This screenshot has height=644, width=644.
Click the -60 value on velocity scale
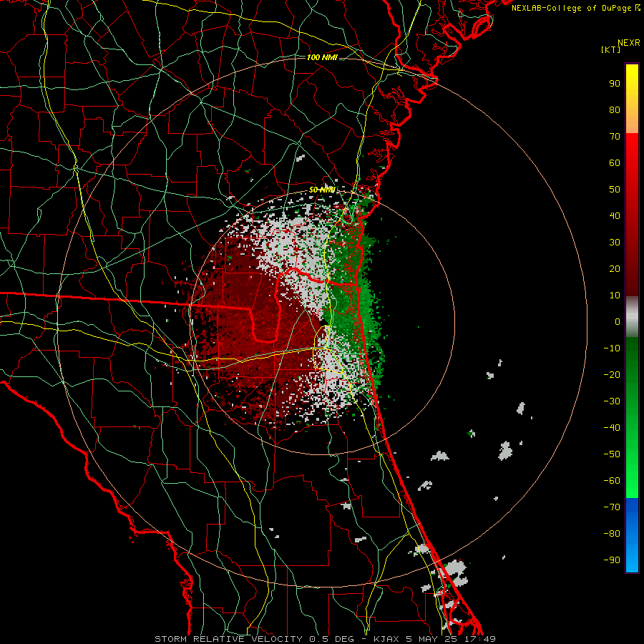tap(612, 481)
